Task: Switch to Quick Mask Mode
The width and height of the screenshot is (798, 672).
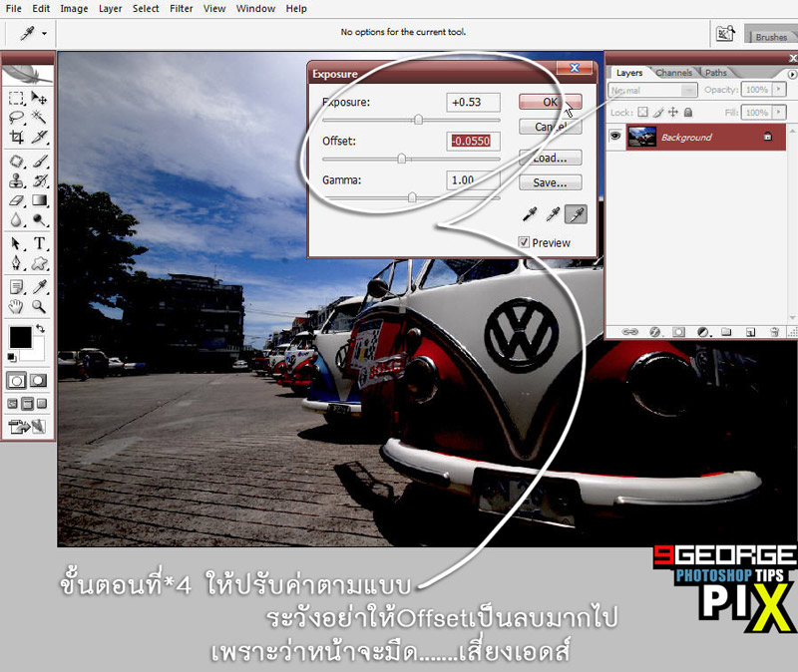Action: [38, 381]
